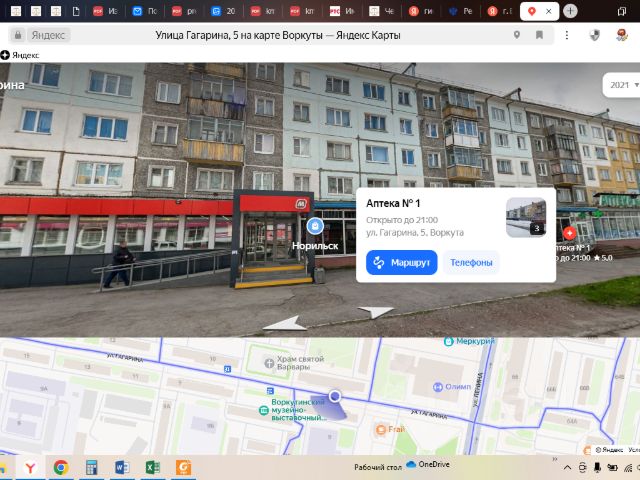This screenshot has height=480, width=640.
Task: Open Google Chrome from taskbar
Action: tap(61, 468)
